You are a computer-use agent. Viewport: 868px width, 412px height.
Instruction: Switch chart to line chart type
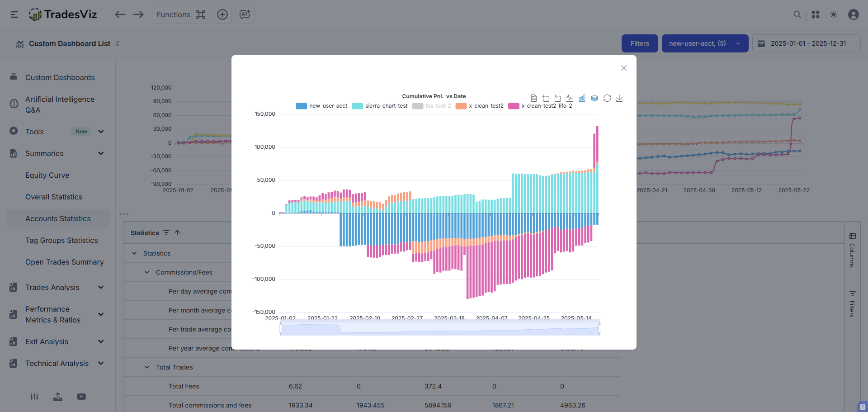click(x=570, y=98)
